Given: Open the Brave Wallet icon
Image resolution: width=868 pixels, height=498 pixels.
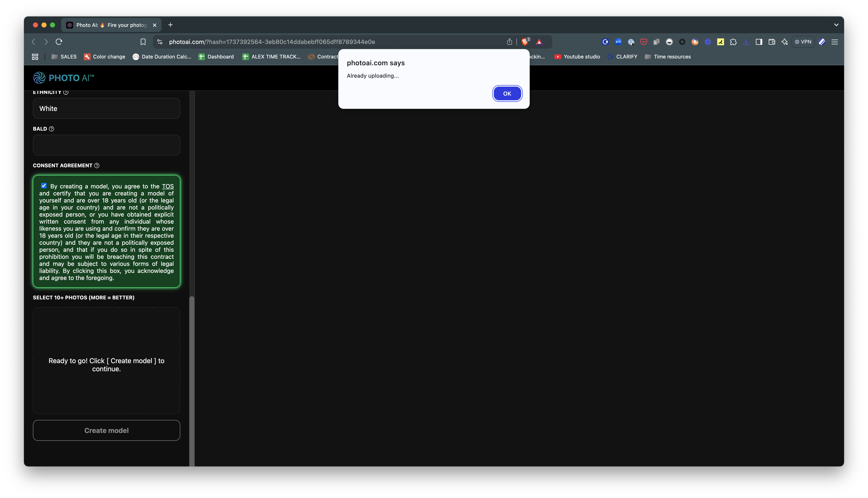Looking at the screenshot, I should 771,42.
